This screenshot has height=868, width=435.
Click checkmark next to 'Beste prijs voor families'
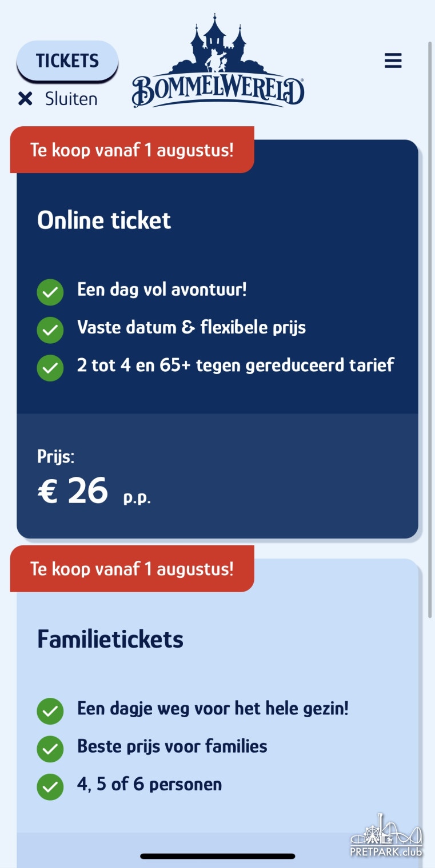(50, 749)
